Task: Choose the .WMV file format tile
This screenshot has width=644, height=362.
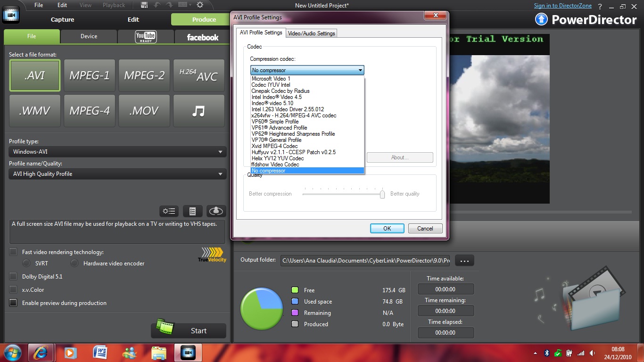Action: click(35, 111)
